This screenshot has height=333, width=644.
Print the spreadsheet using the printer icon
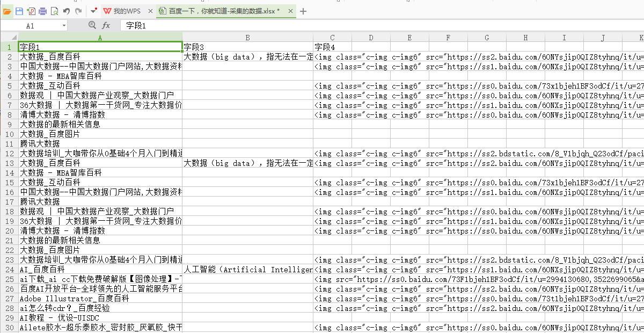43,11
